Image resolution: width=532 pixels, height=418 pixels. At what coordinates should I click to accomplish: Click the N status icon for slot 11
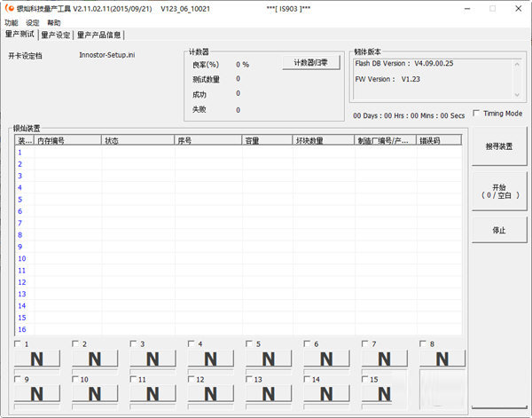click(x=153, y=393)
